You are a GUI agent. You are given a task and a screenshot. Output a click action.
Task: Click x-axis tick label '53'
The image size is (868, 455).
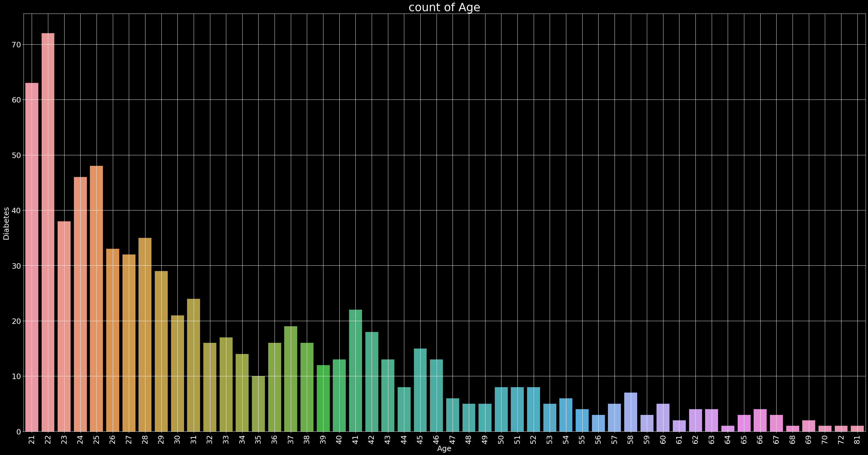click(x=550, y=439)
